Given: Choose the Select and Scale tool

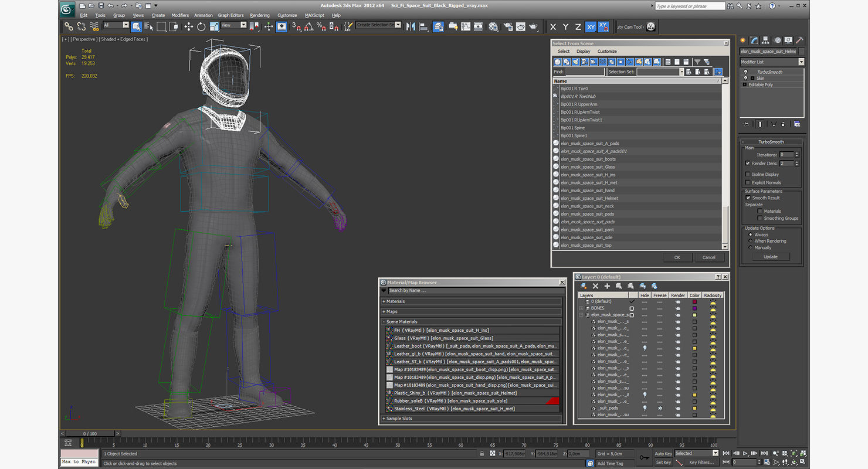Looking at the screenshot, I should coord(213,26).
